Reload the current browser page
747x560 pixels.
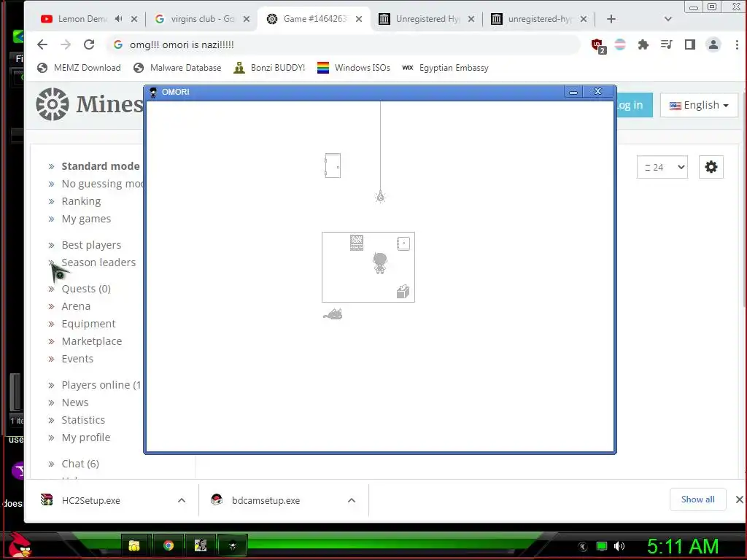[89, 44]
